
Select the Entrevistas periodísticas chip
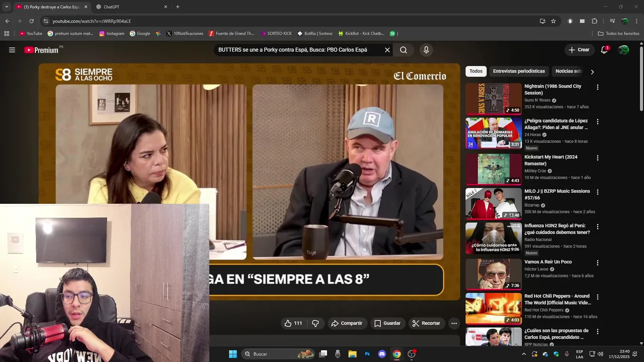(519, 71)
